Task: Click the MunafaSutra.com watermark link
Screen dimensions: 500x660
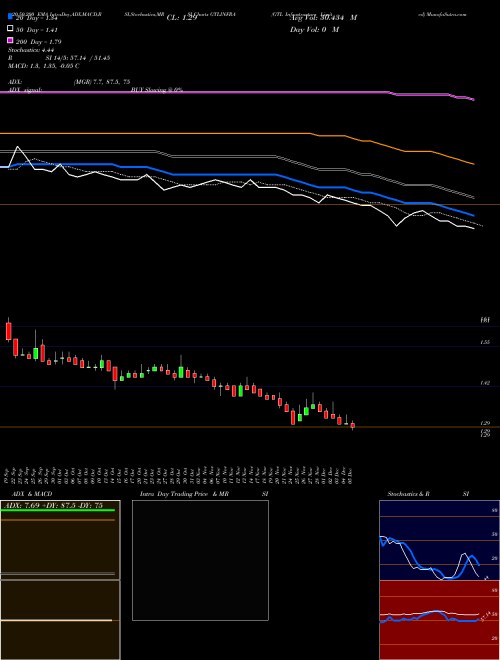Action: (x=442, y=14)
